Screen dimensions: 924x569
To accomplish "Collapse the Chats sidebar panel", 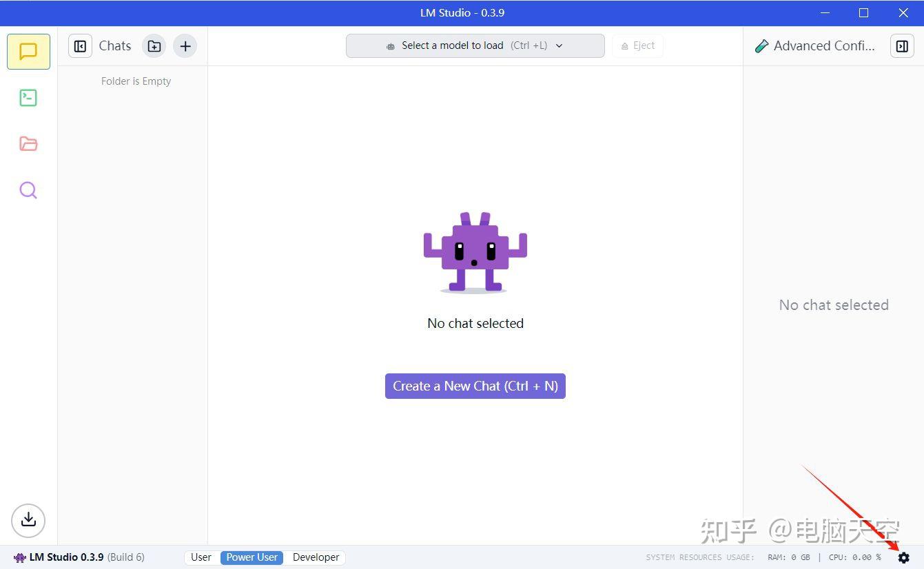I will tap(80, 46).
